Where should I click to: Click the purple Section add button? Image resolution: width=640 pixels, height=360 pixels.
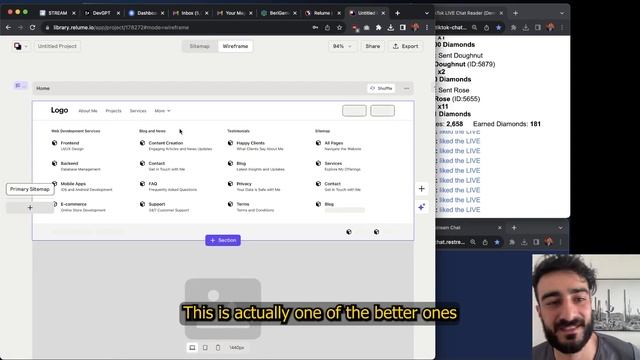(223, 240)
